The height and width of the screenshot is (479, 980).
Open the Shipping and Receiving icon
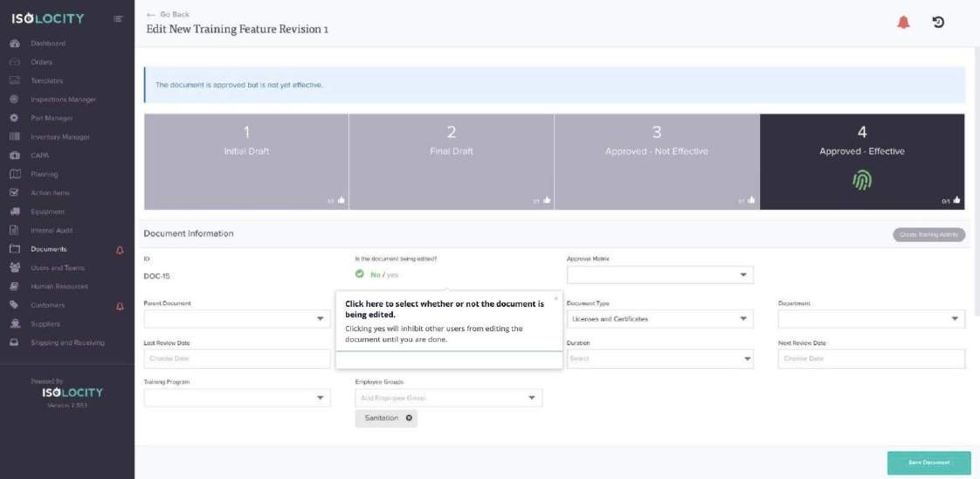tap(15, 343)
